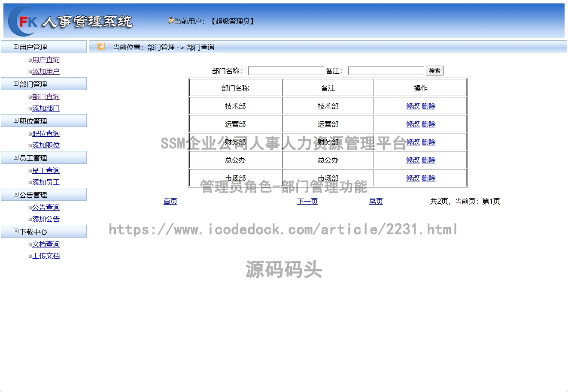Open the 公告查询 page

pyautogui.click(x=46, y=207)
